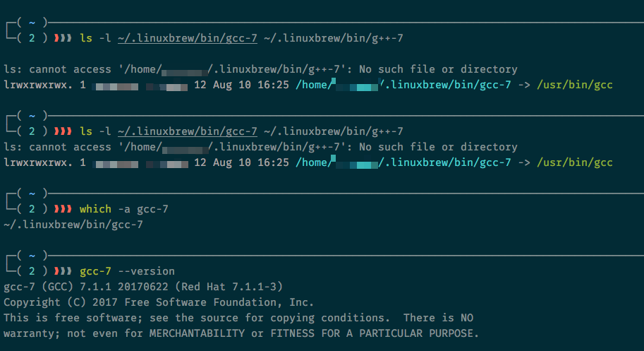Click the '--version' argument text
Image resolution: width=644 pixels, height=351 pixels.
point(146,271)
